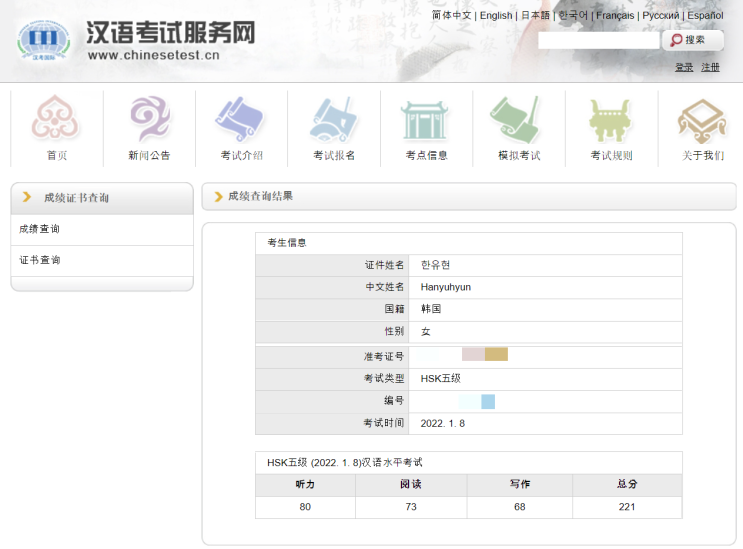743x549 pixels.
Task: Switch language to English
Action: pos(496,15)
